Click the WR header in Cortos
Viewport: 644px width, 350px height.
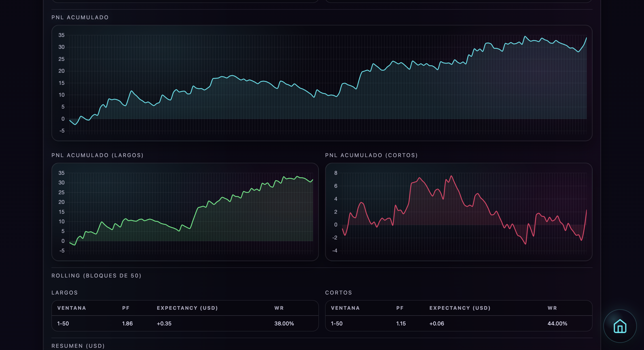click(552, 308)
